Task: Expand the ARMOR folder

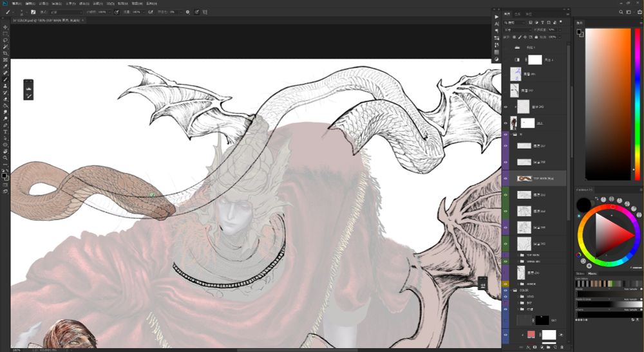Action: pos(516,284)
